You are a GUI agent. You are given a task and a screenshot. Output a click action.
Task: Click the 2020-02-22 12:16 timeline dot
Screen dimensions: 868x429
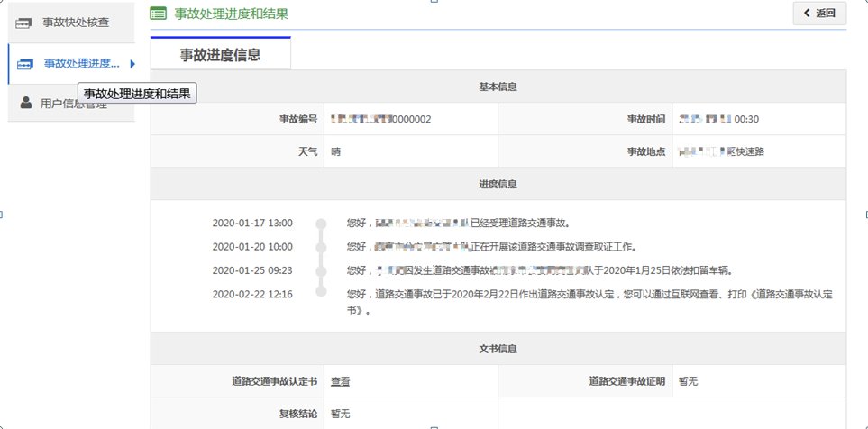click(x=320, y=294)
